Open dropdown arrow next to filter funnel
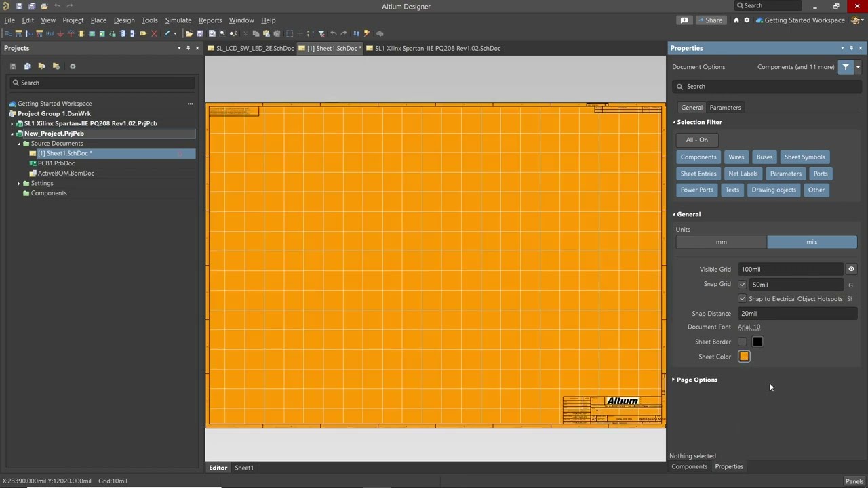The width and height of the screenshot is (868, 488). tap(858, 67)
